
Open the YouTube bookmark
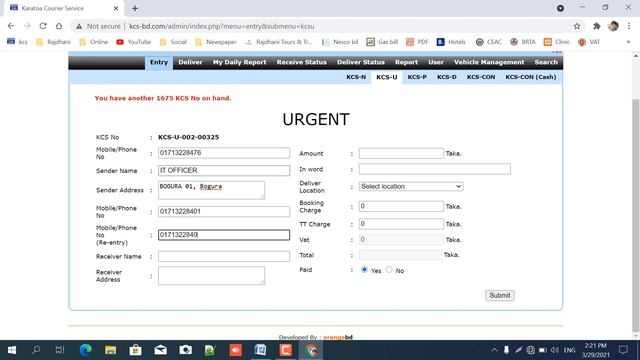tap(133, 42)
